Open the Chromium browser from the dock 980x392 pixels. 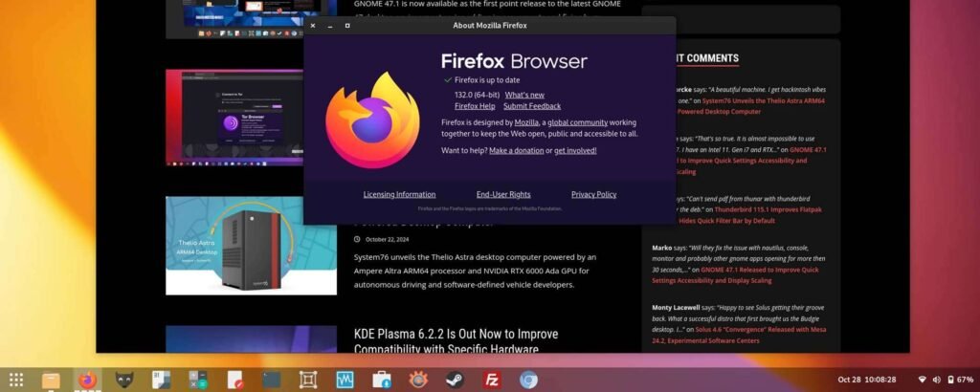[528, 380]
